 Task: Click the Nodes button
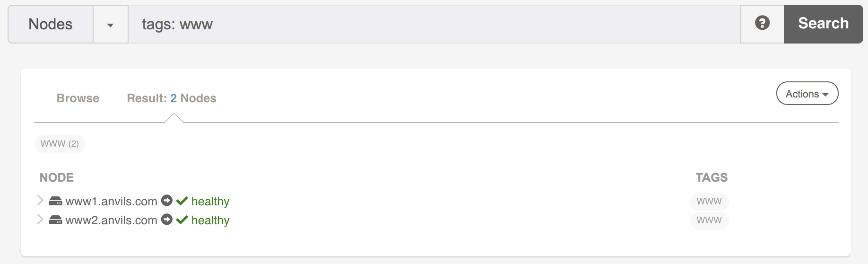point(51,24)
